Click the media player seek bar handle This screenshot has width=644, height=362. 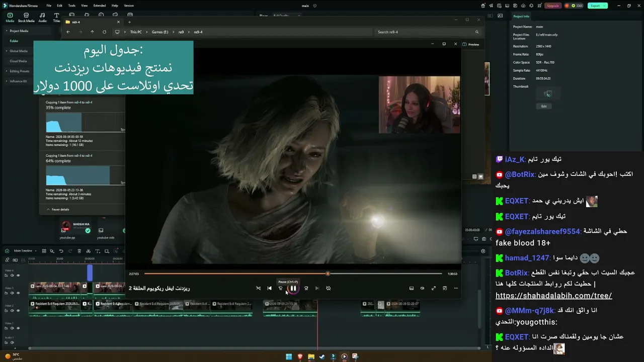point(328,274)
